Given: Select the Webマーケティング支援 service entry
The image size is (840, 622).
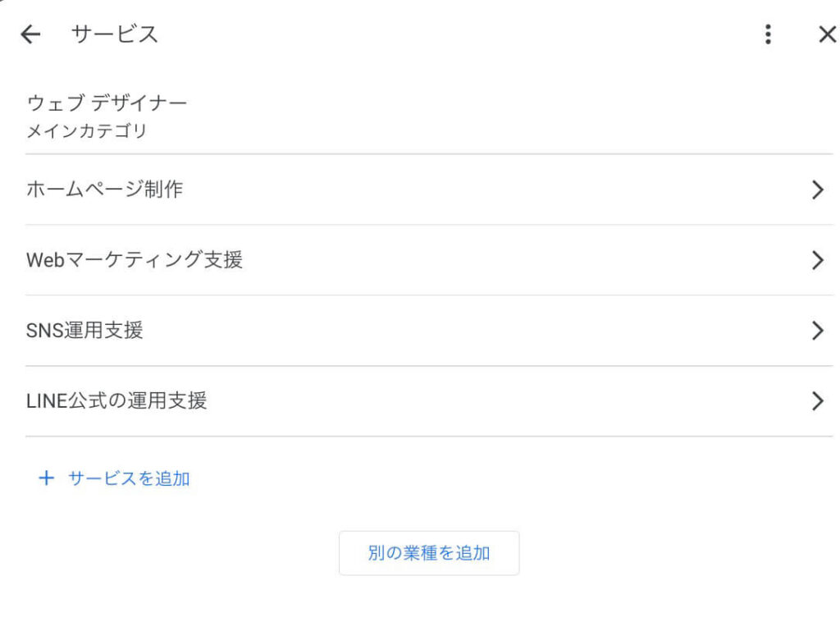Looking at the screenshot, I should [135, 261].
